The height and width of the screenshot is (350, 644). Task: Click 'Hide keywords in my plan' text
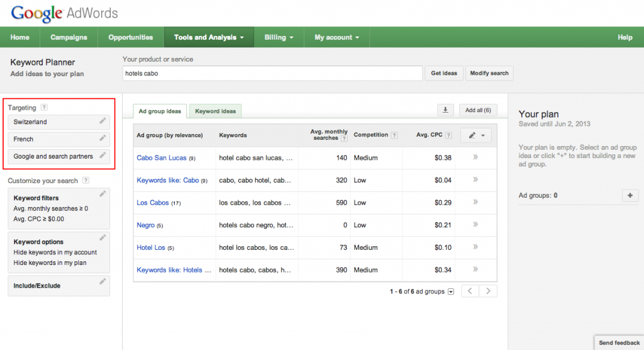click(x=50, y=262)
